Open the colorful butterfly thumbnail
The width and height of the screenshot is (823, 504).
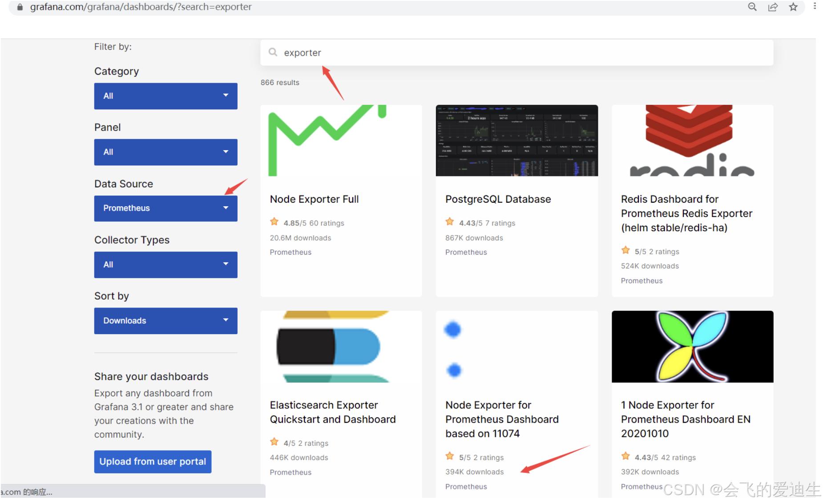tap(692, 347)
